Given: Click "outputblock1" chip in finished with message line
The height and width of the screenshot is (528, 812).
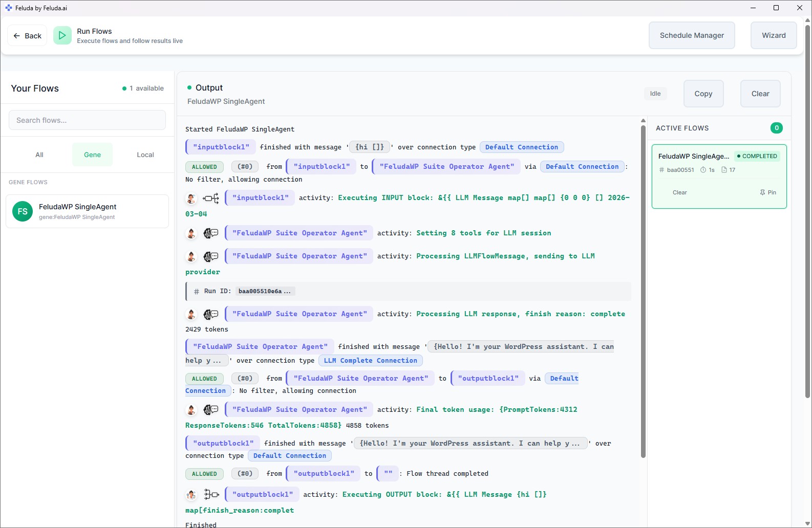Looking at the screenshot, I should coord(223,443).
